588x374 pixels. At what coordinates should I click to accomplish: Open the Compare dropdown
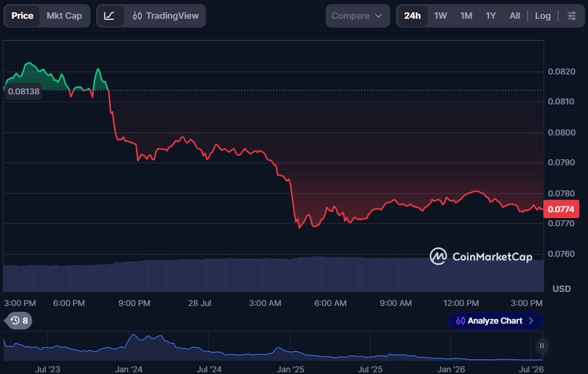[357, 16]
